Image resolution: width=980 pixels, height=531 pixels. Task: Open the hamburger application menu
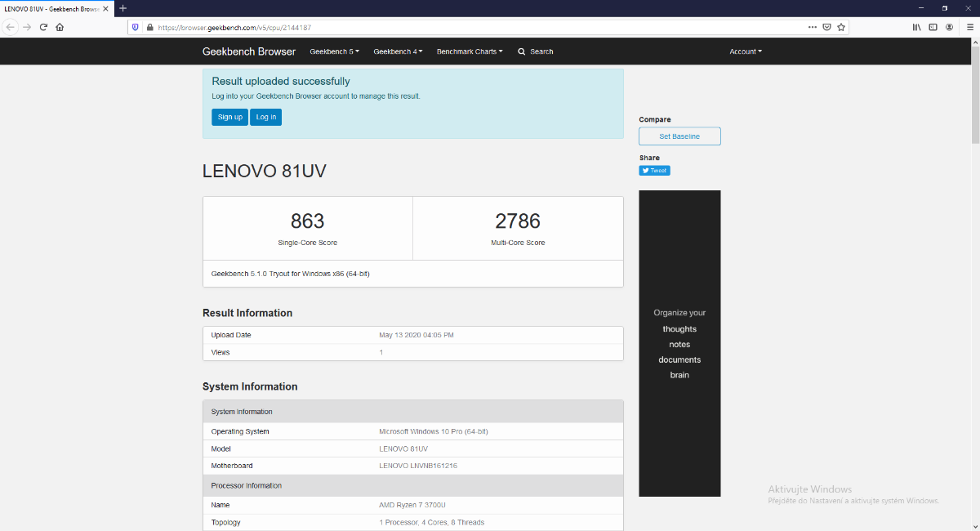pyautogui.click(x=968, y=27)
